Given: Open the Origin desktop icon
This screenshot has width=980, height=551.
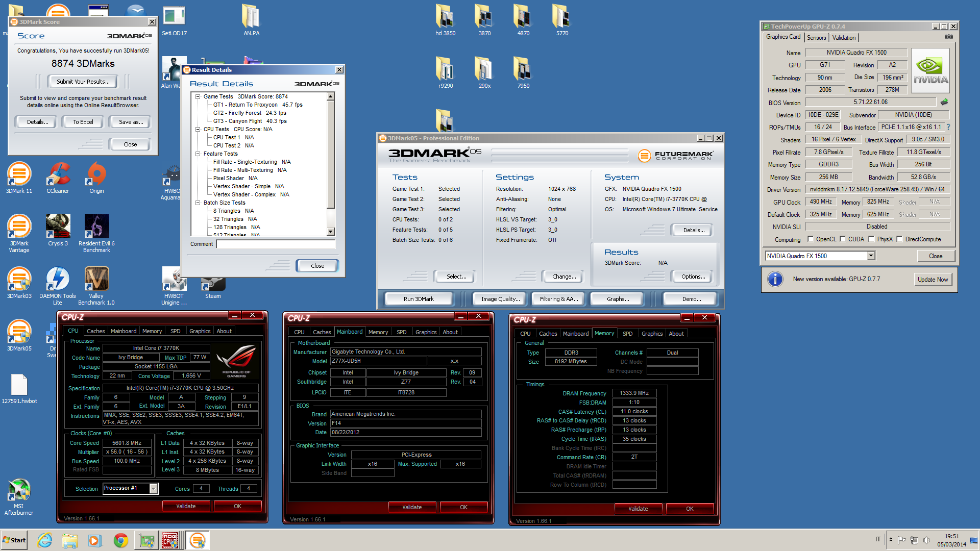Looking at the screenshot, I should (96, 178).
